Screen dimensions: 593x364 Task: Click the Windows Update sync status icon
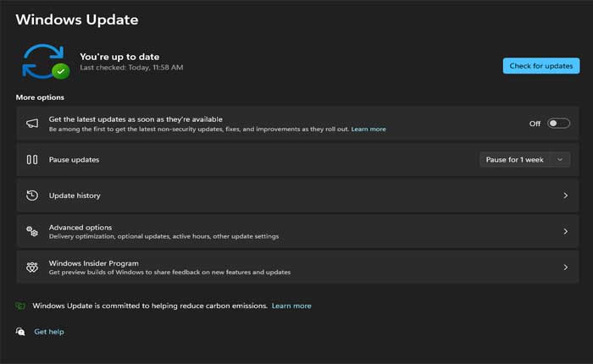click(45, 60)
